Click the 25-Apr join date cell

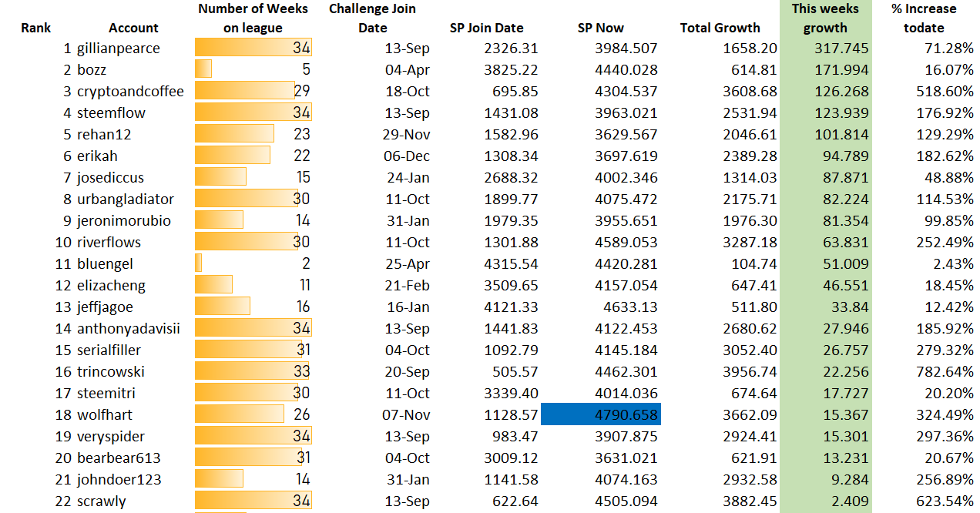click(407, 263)
